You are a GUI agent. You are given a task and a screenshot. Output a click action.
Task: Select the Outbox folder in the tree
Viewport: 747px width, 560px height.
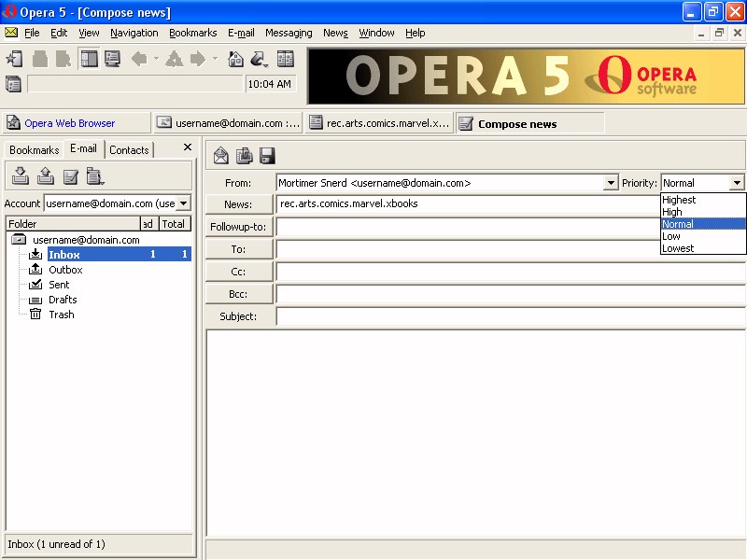coord(65,270)
